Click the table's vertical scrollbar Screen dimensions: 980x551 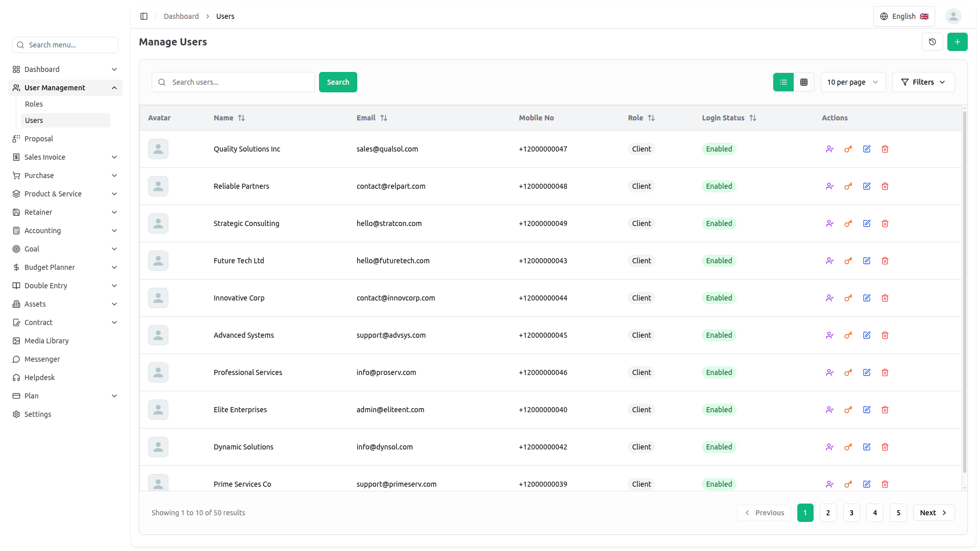964,291
